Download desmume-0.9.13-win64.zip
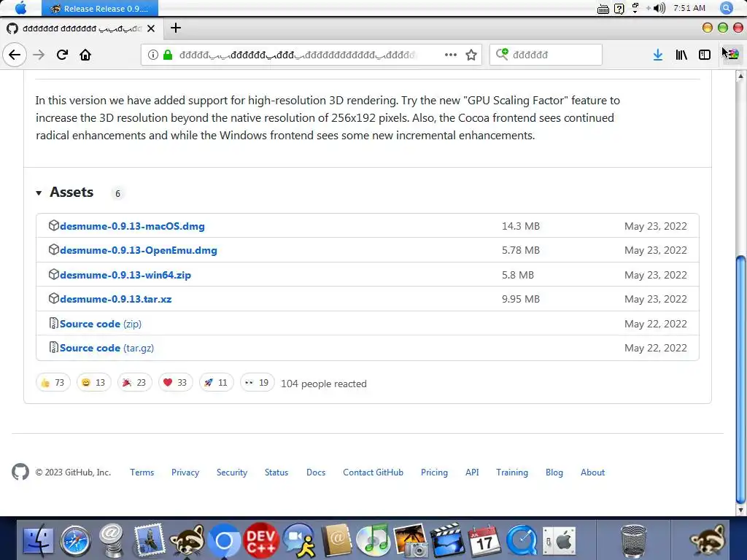This screenshot has width=747, height=560. point(125,275)
